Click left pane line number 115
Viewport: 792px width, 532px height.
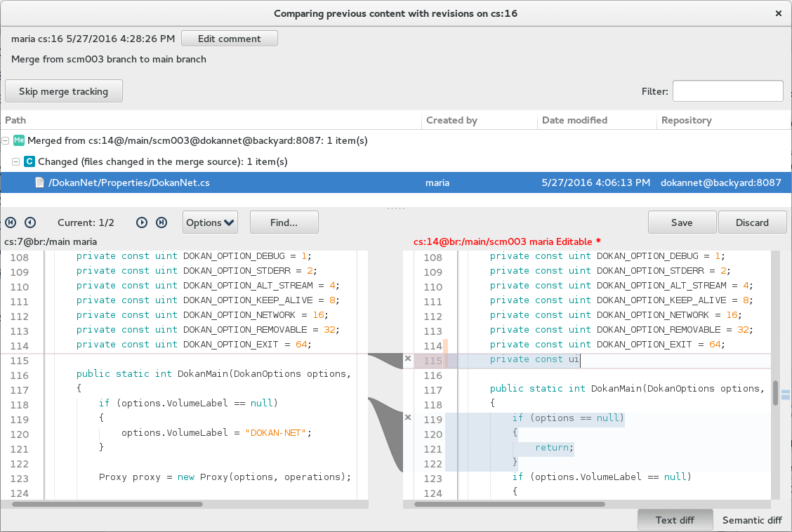(20, 361)
